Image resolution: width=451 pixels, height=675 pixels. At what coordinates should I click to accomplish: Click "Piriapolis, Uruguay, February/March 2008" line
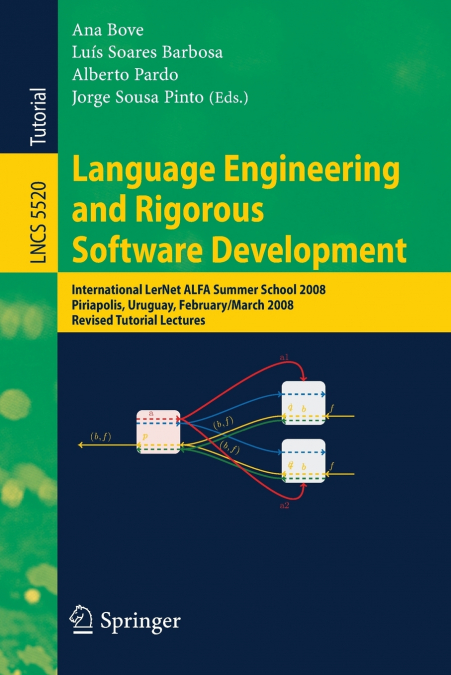click(182, 305)
